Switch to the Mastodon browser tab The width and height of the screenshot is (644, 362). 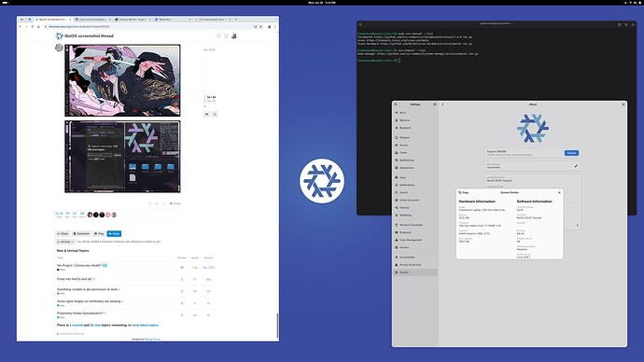point(173,20)
